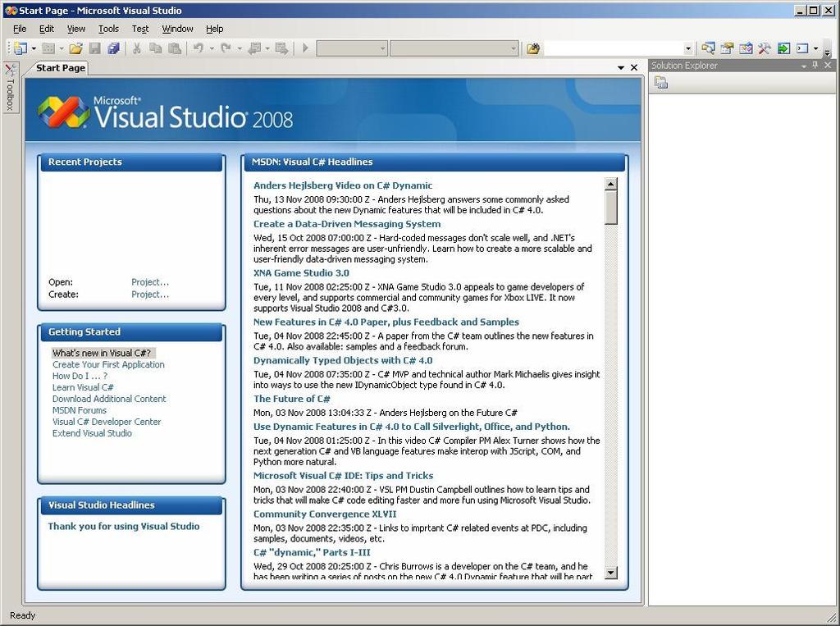Expand the Add New Item dropdown arrow
This screenshot has width=840, height=626.
[61, 48]
